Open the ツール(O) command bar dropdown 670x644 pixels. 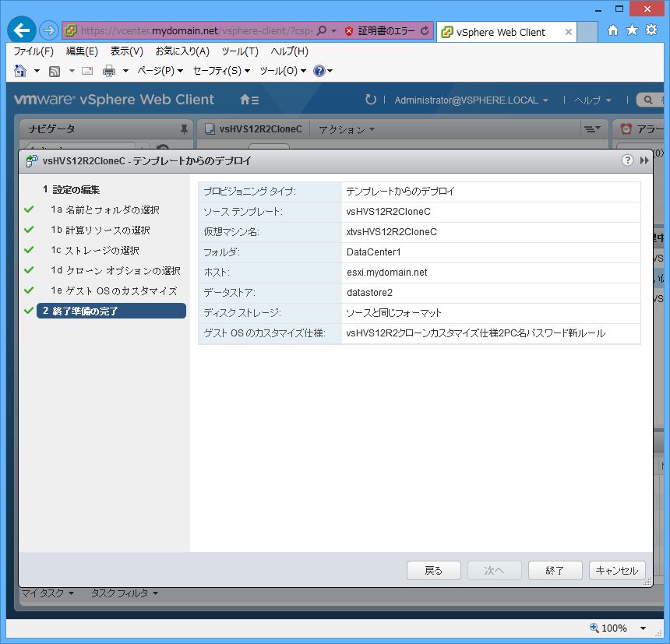pos(283,71)
